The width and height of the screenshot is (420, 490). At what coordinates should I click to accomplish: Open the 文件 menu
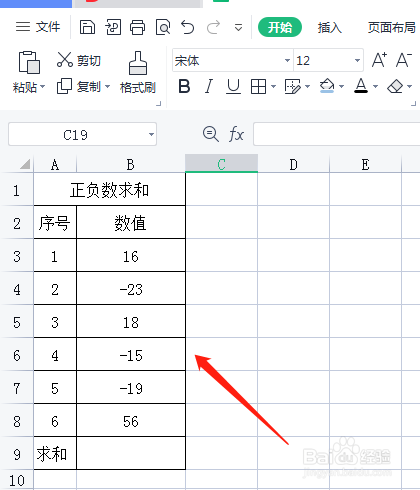coord(38,27)
